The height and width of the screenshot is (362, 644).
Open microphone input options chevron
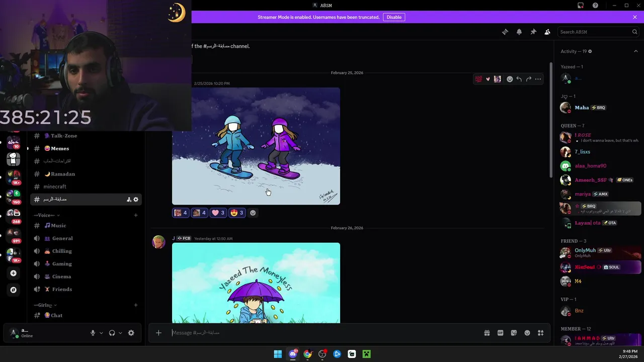coord(101,333)
